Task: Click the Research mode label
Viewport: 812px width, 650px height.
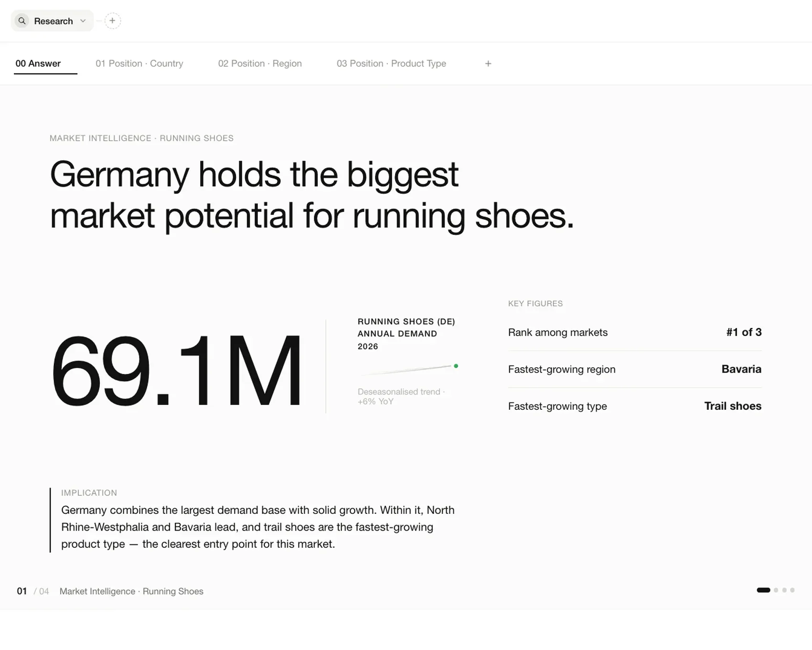Action: click(53, 21)
